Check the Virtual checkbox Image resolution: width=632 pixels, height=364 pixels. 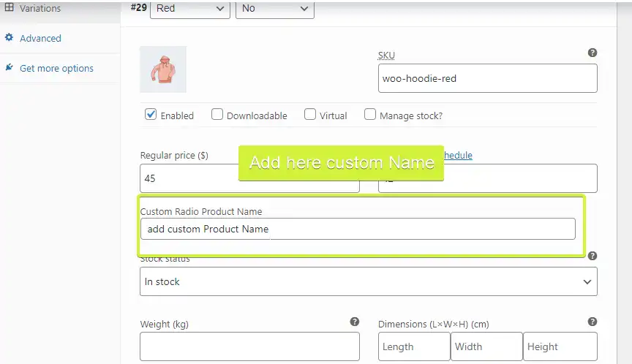tap(309, 114)
